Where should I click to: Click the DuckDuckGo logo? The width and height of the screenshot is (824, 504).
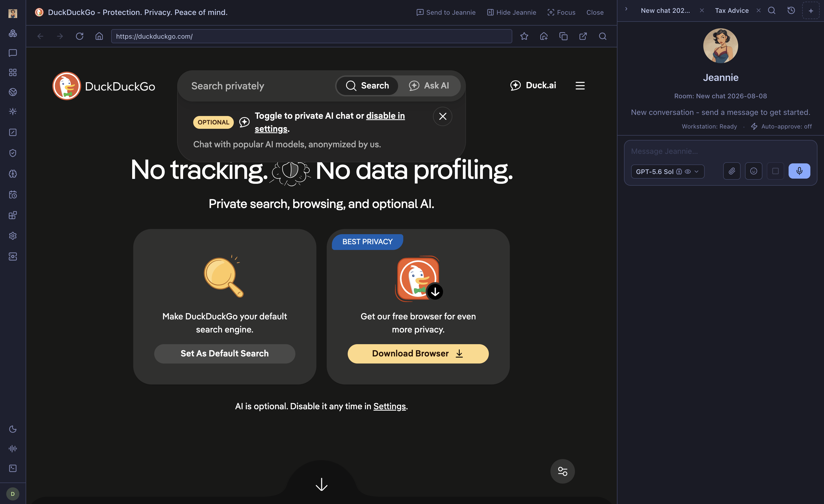(104, 86)
